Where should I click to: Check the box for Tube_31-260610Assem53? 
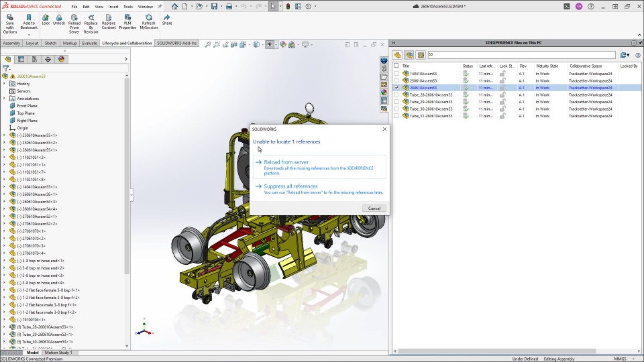(396, 116)
